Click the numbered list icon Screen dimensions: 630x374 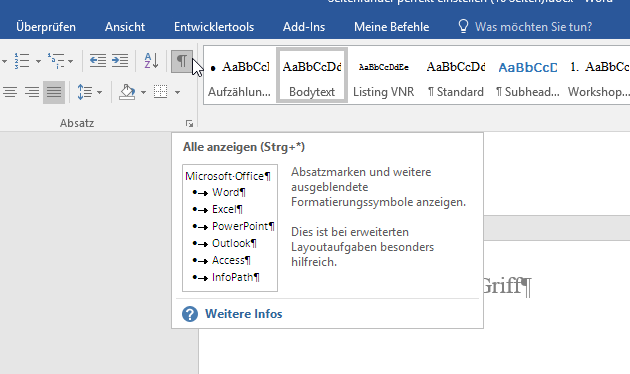tap(22, 61)
